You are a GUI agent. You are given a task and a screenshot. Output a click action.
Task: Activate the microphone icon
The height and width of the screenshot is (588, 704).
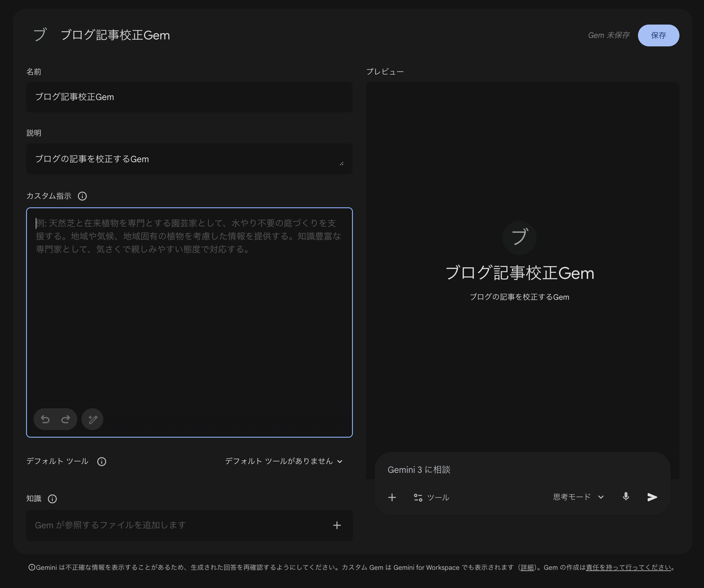pyautogui.click(x=626, y=497)
